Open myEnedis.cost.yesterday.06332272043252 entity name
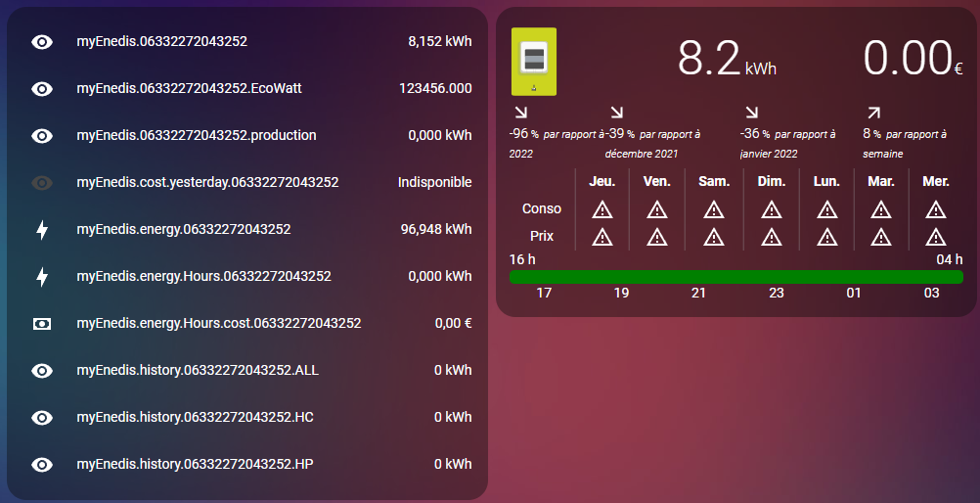This screenshot has width=980, height=503. (207, 182)
